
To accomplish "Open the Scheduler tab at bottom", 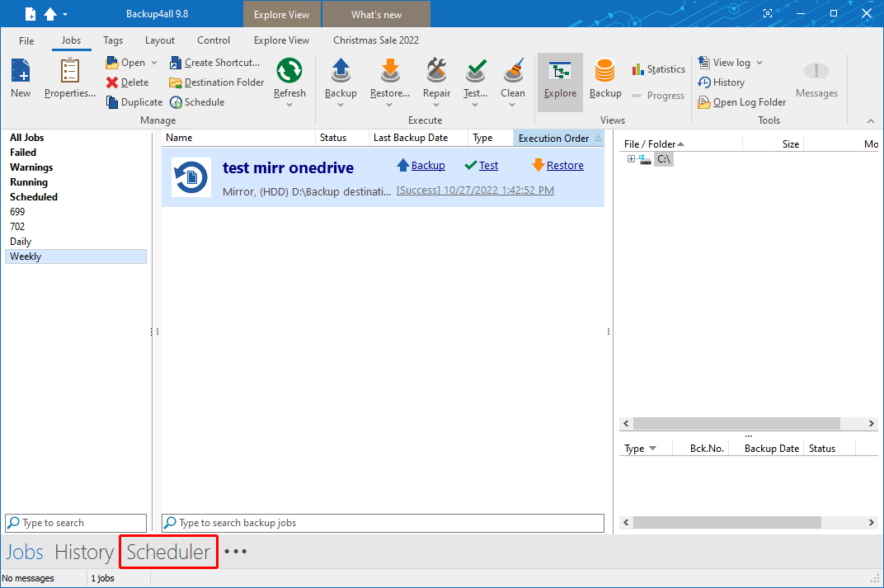I will [167, 551].
